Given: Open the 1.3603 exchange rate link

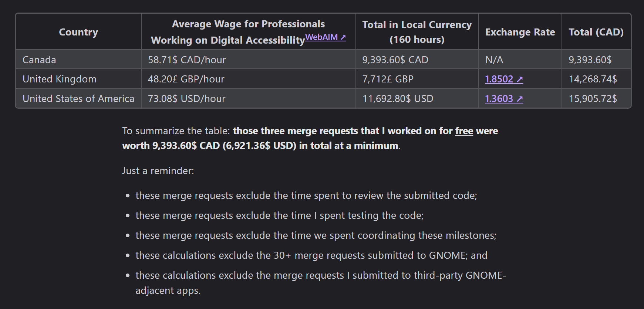Looking at the screenshot, I should click(x=504, y=99).
